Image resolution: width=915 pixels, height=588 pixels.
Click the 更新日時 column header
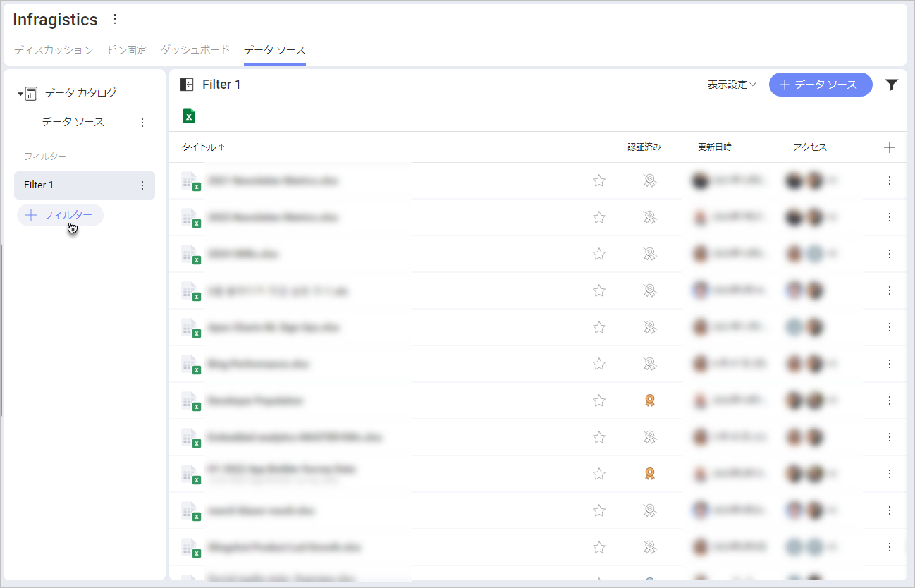click(x=715, y=147)
